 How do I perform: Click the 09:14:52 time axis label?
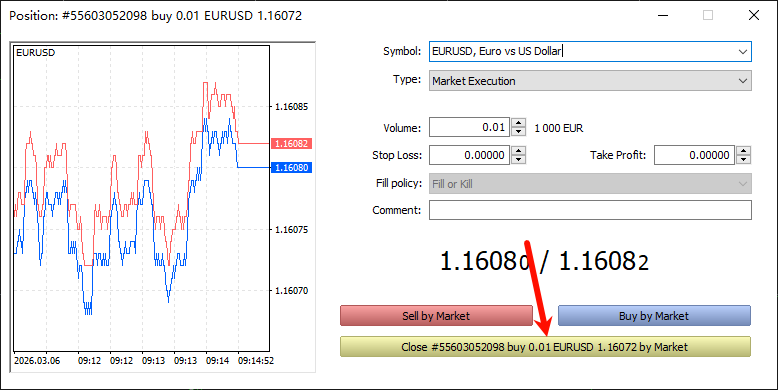256,361
